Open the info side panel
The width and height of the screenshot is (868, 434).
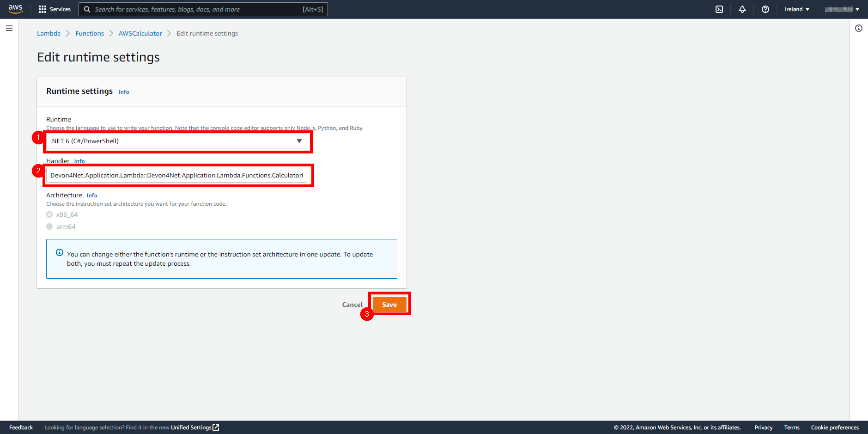point(859,28)
